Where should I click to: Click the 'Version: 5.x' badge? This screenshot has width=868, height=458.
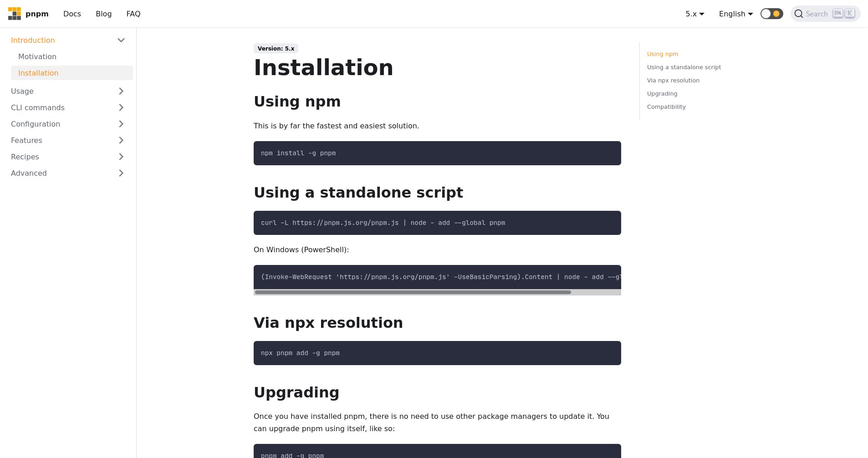coord(276,48)
